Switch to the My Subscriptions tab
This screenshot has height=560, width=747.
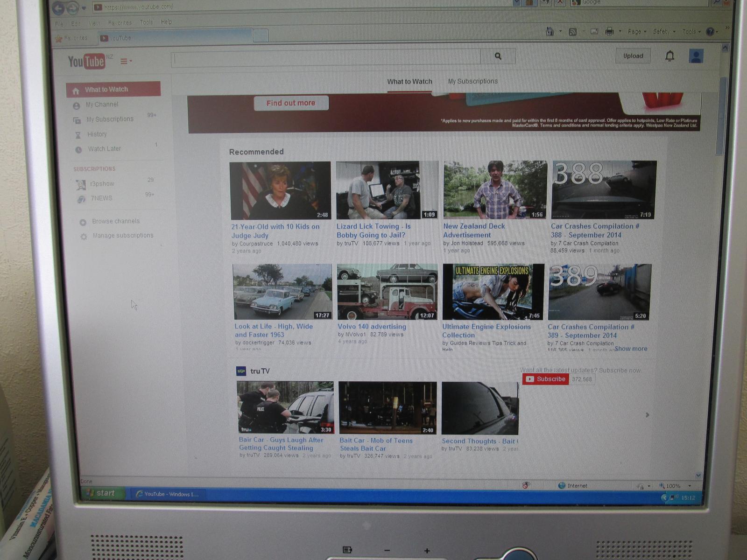473,81
